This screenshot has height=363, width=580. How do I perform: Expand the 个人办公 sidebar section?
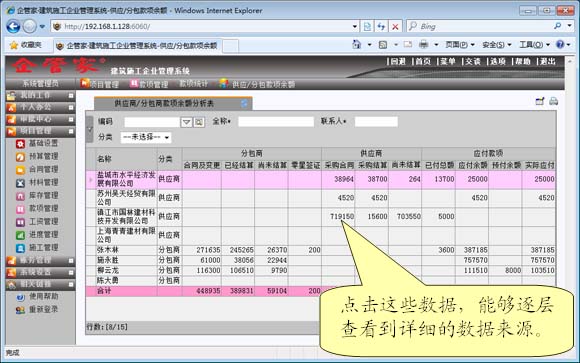point(71,107)
